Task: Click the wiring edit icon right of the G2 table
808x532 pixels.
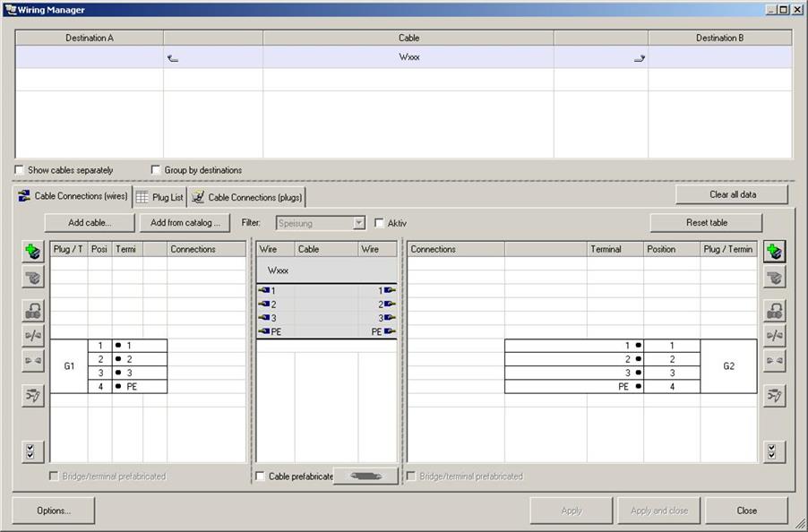Action: click(x=775, y=396)
